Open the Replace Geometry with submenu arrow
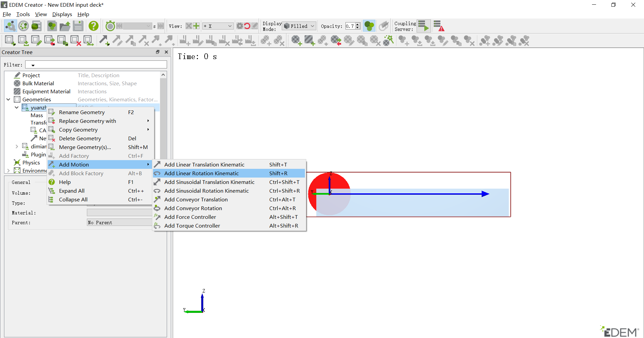Screen dimensions: 644x338 [x=148, y=121]
